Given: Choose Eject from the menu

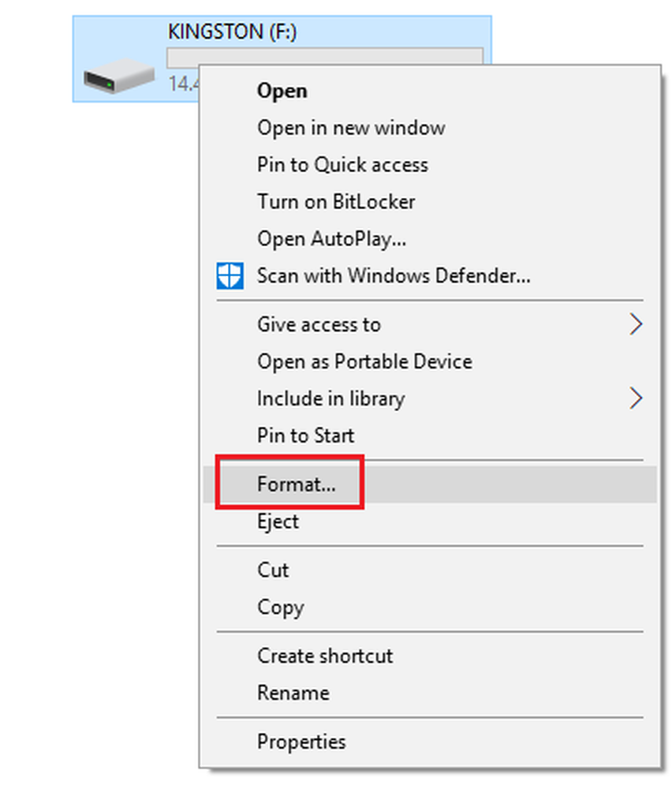Looking at the screenshot, I should point(430,522).
